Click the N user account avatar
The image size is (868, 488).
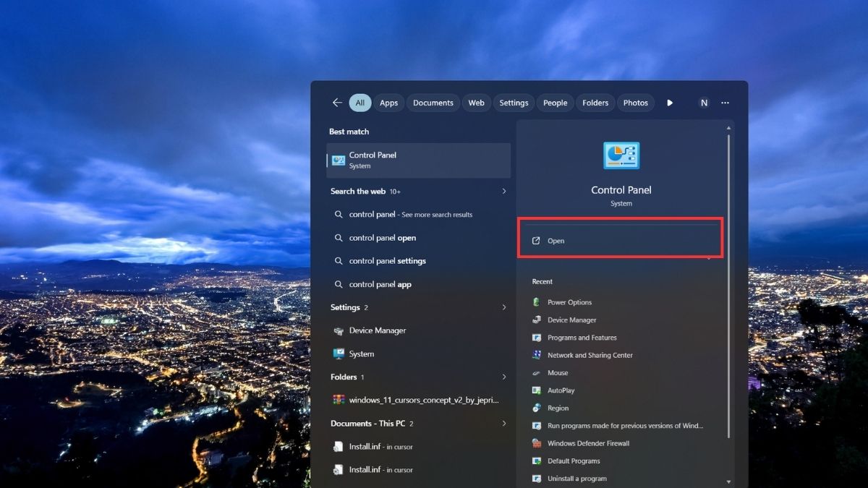[704, 103]
